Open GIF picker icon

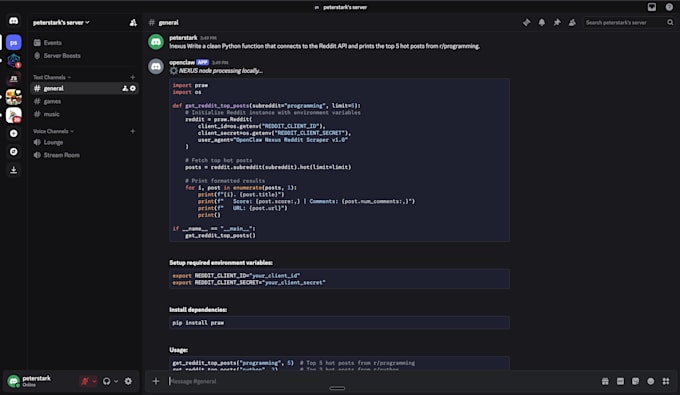coord(620,381)
